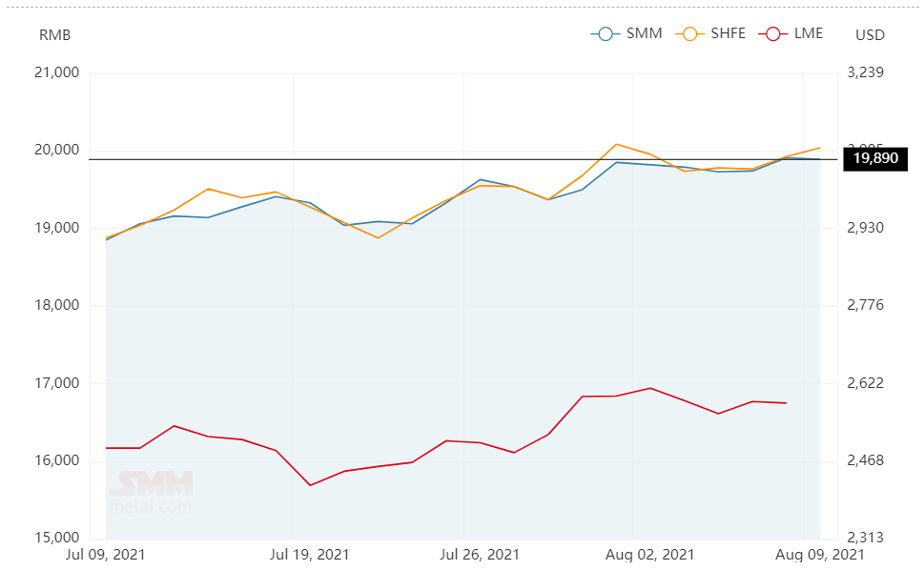Screen dimensions: 924x570
Task: Select the Jul 26, 2021 date label
Action: pyautogui.click(x=480, y=555)
